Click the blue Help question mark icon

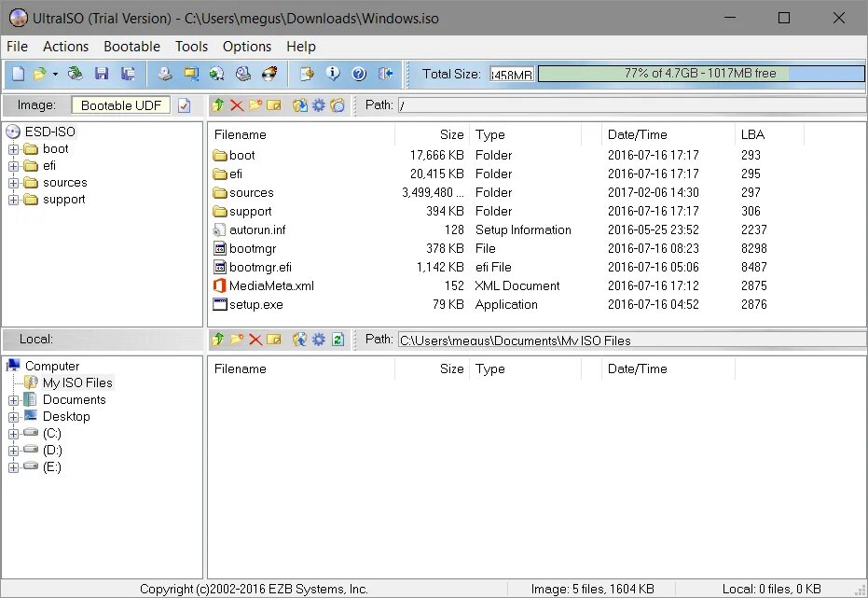click(359, 74)
